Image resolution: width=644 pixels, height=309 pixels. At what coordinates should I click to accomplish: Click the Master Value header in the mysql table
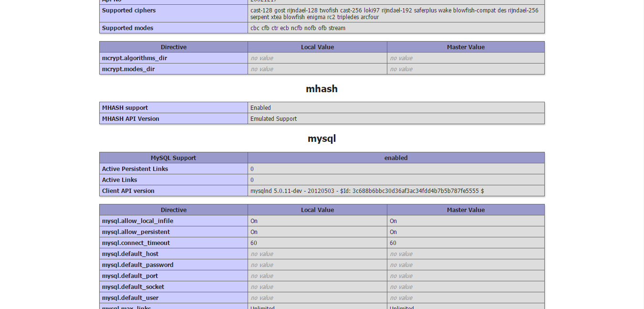pos(466,210)
